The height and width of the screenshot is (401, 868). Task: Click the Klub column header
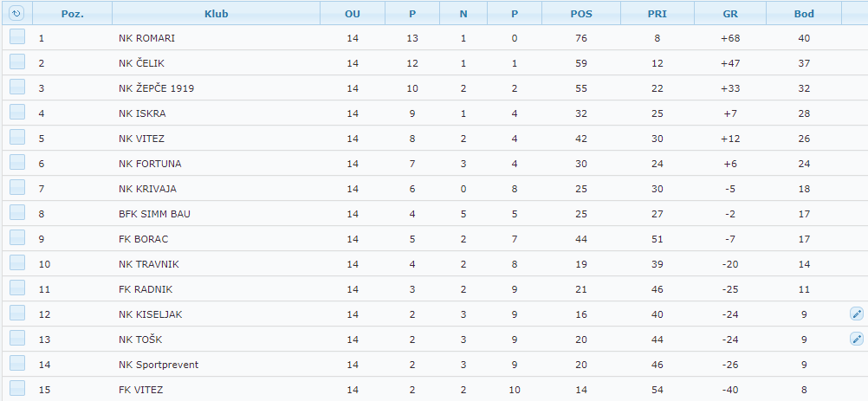[x=217, y=14]
